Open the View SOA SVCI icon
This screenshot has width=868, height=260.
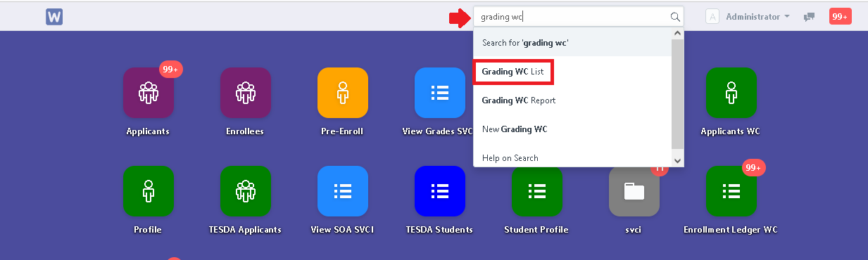tap(342, 191)
